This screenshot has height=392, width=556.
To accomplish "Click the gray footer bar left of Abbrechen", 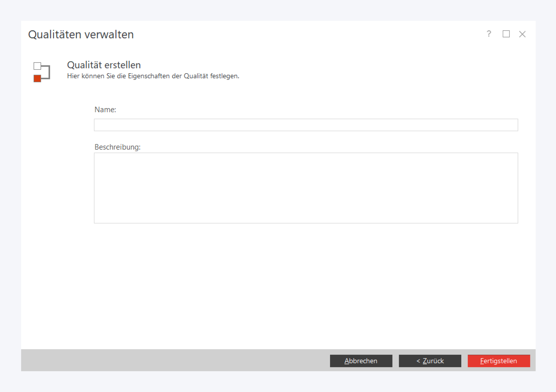I will [170, 360].
